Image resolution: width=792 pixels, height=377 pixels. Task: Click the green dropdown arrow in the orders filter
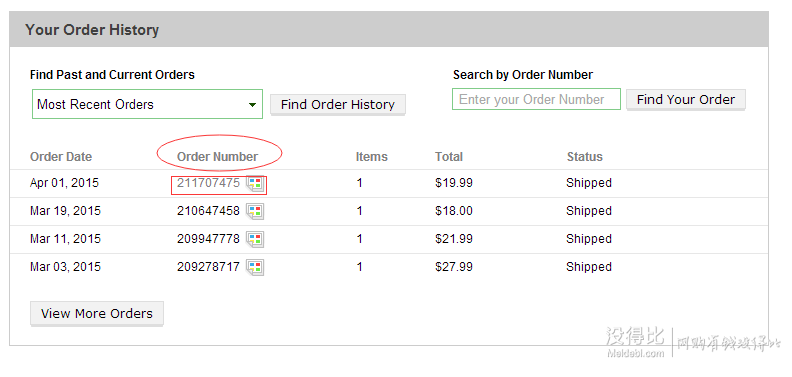pos(252,105)
